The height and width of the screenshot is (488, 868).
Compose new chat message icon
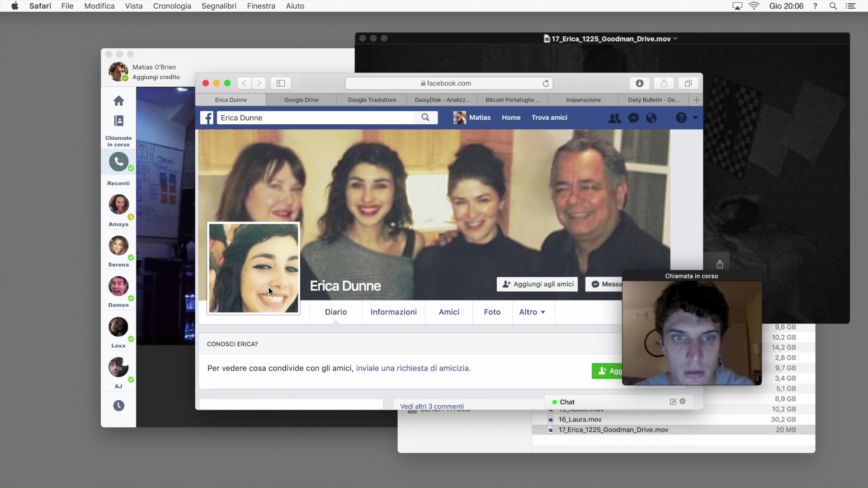[673, 402]
